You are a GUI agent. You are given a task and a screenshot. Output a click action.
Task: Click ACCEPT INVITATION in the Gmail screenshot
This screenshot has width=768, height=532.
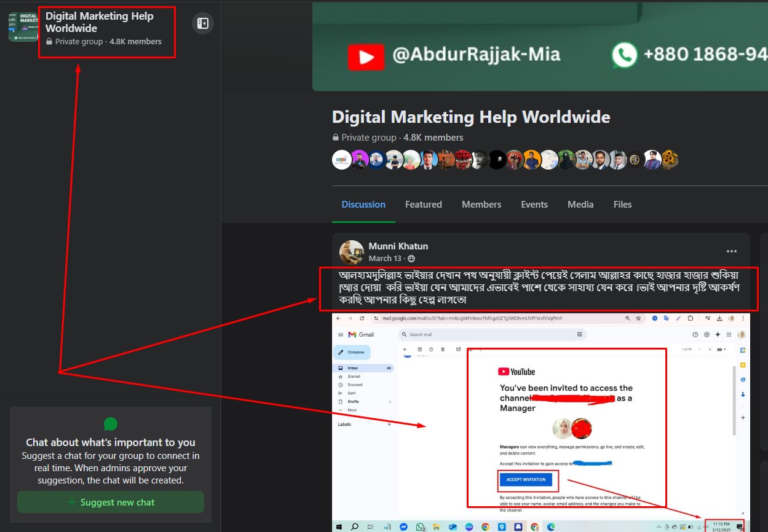coord(526,479)
